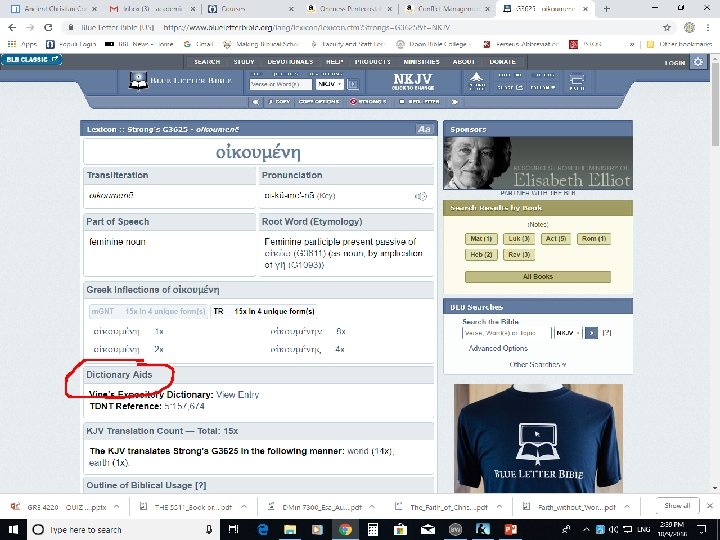Click the Windows search box Type here to search

pyautogui.click(x=125, y=529)
